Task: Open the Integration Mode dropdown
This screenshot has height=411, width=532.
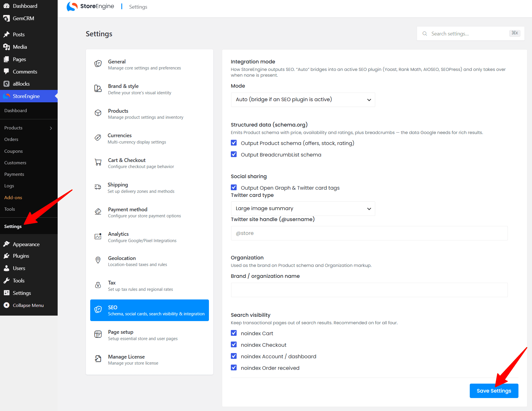Action: tap(303, 100)
